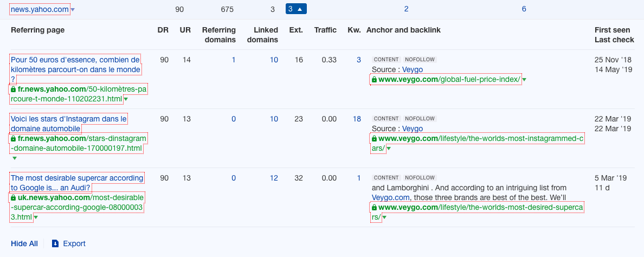
Task: Click lock icon beside global-fuel-price-index backlink
Action: coord(374,79)
